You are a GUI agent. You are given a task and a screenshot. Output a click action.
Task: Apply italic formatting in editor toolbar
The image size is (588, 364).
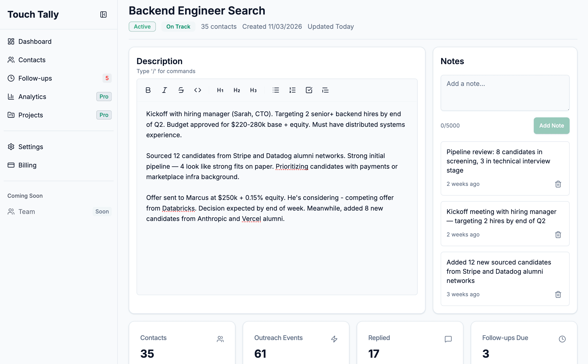click(x=165, y=90)
